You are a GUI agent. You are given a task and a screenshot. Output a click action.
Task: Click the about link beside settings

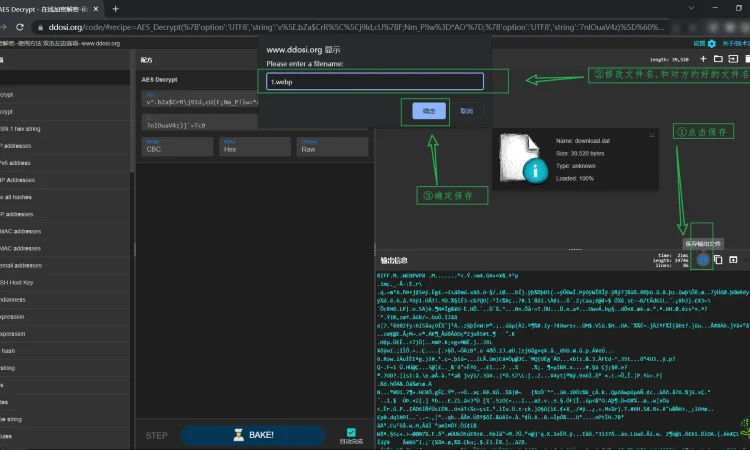tap(736, 44)
